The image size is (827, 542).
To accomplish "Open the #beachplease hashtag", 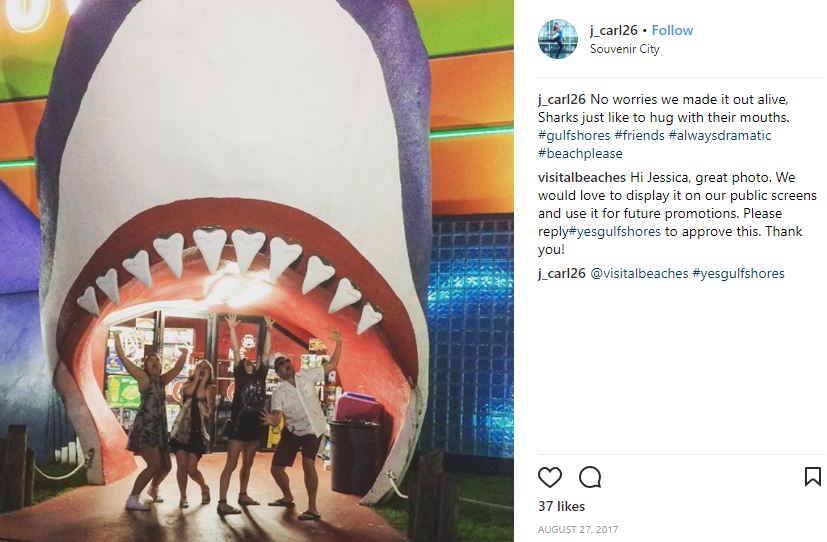I will tap(580, 153).
